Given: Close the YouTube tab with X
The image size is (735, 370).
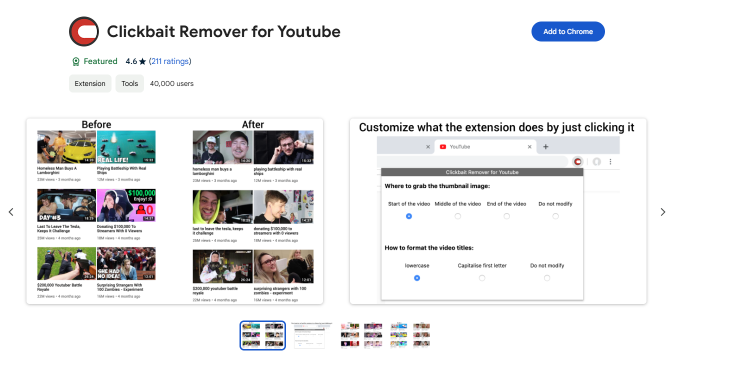Looking at the screenshot, I should 529,147.
